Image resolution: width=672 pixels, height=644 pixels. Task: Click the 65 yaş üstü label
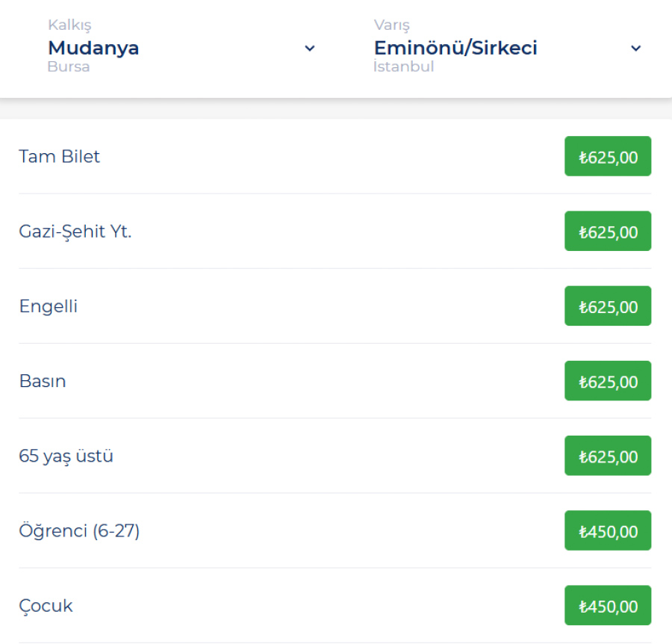(x=66, y=456)
